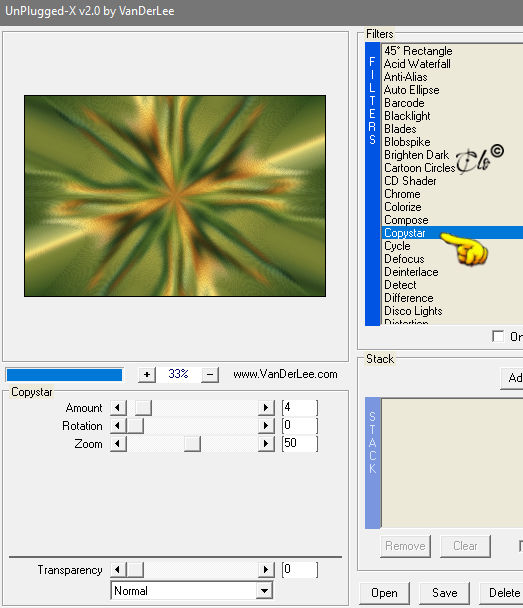Increase Rotation with right arrow
The width and height of the screenshot is (523, 608).
pyautogui.click(x=266, y=426)
